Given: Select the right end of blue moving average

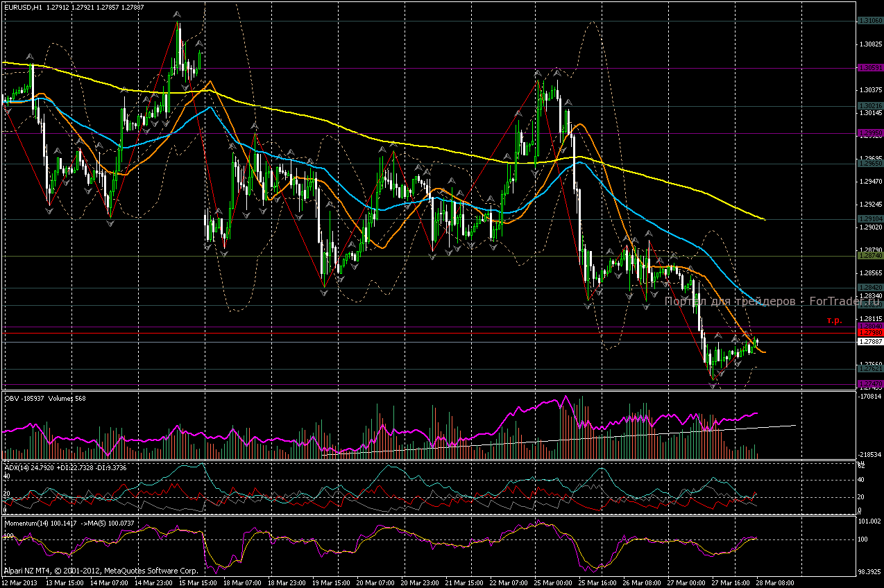Looking at the screenshot, I should (756, 302).
